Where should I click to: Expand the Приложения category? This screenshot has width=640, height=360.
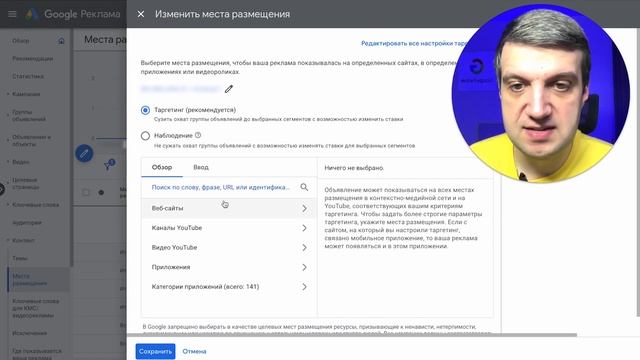[229, 267]
